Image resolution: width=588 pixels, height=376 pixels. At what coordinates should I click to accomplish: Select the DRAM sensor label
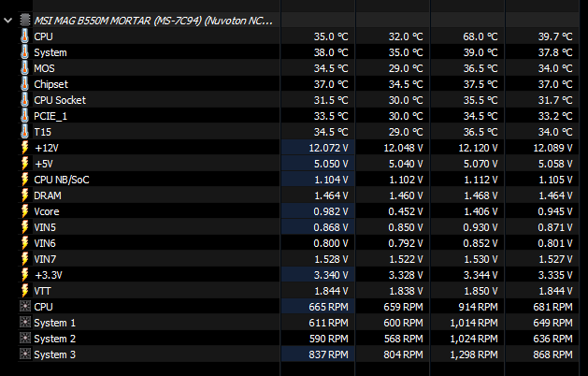(x=48, y=195)
